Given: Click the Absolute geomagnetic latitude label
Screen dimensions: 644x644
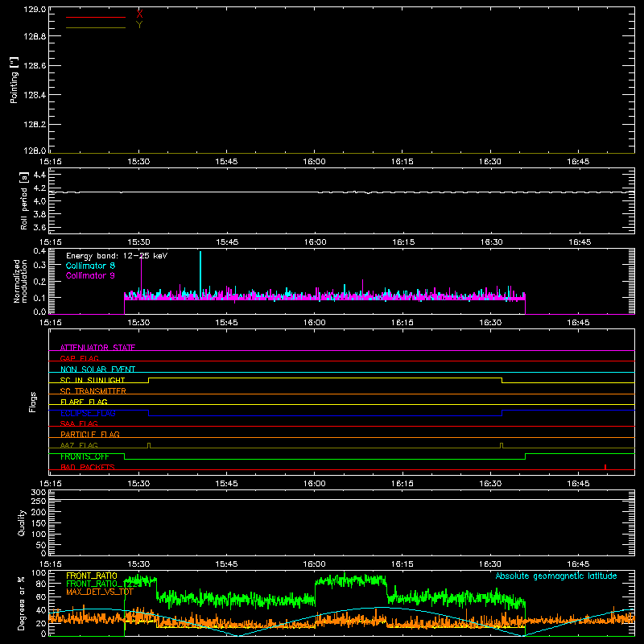Looking at the screenshot, I should coord(556,576).
